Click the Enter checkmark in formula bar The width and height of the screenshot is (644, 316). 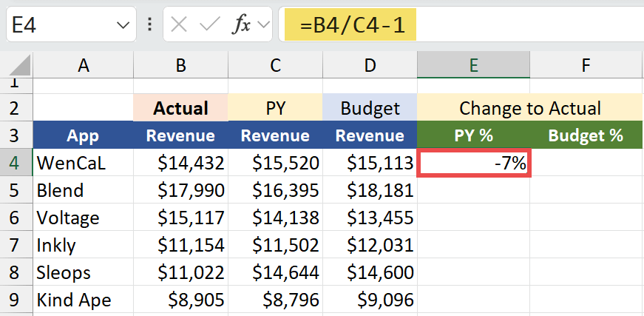click(210, 25)
